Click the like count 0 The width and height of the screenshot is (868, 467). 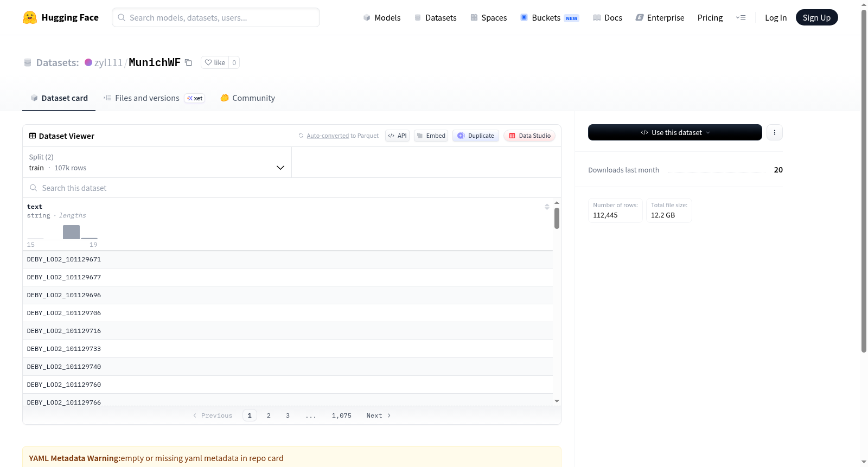234,62
